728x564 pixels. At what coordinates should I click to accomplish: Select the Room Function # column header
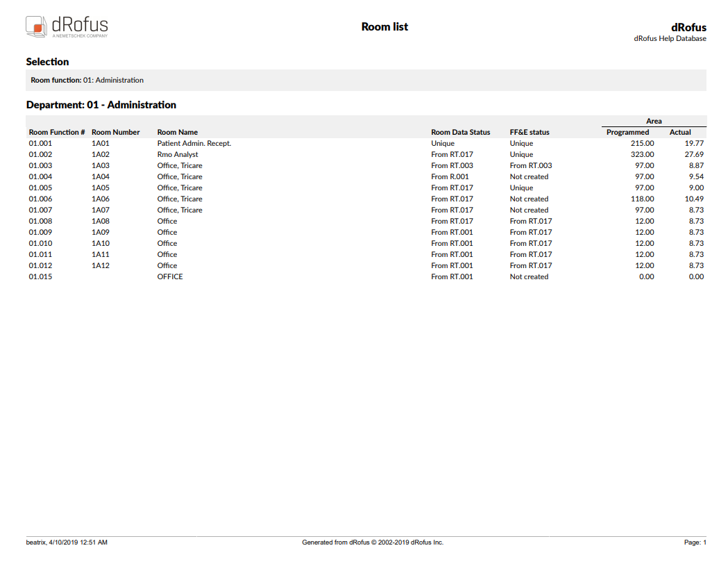(57, 132)
